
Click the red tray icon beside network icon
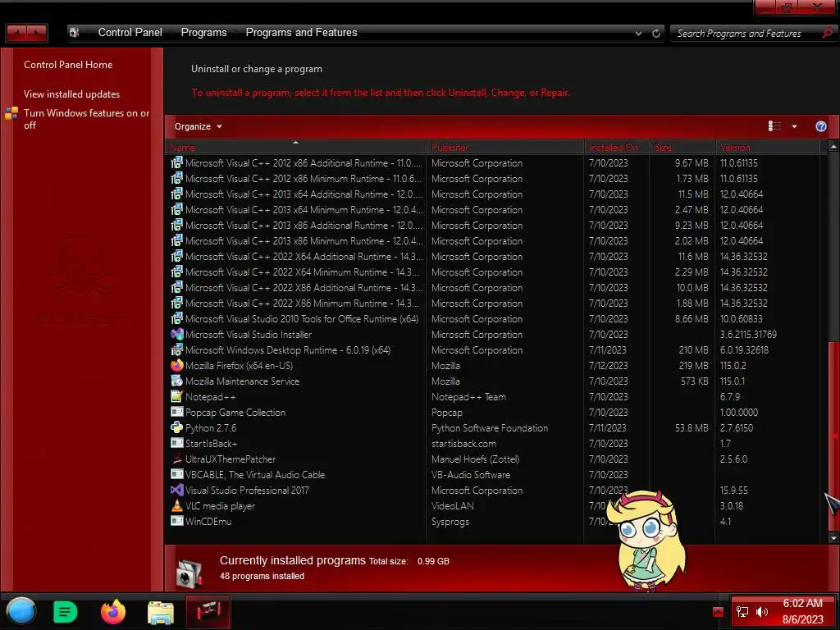[718, 612]
